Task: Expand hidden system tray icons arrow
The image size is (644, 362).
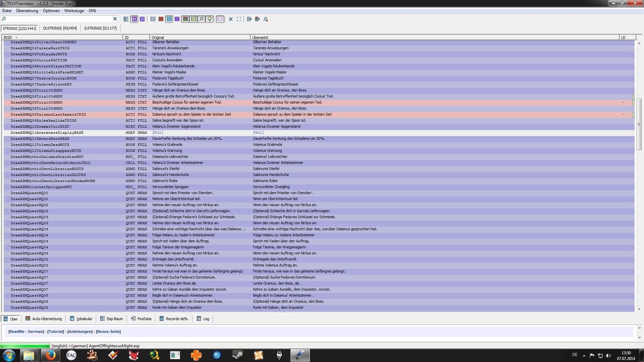Action: pos(584,355)
